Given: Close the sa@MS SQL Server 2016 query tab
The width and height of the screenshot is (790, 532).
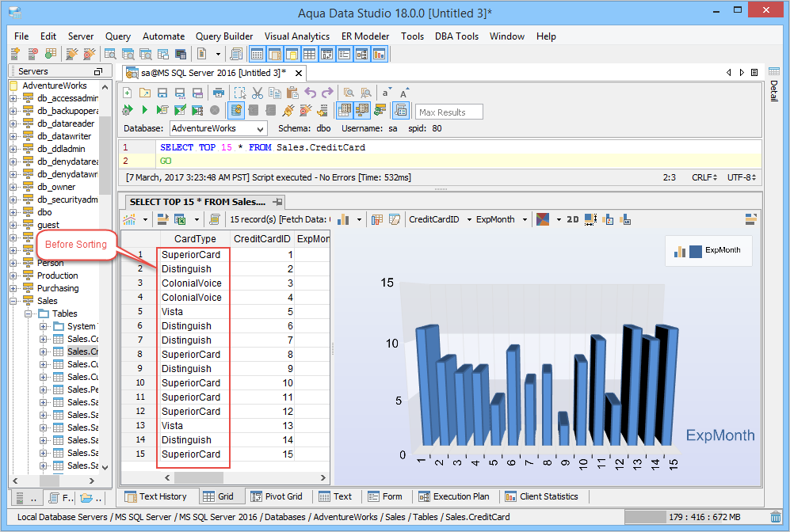Looking at the screenshot, I should point(298,73).
